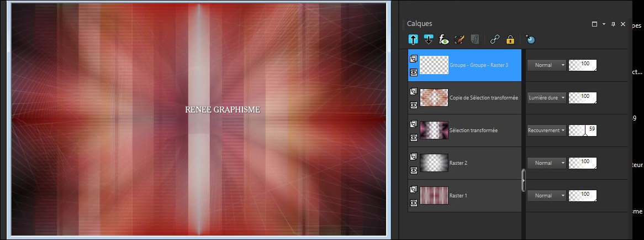
Task: Click the RENEE GRAPHISME text on canvas
Action: [x=222, y=109]
